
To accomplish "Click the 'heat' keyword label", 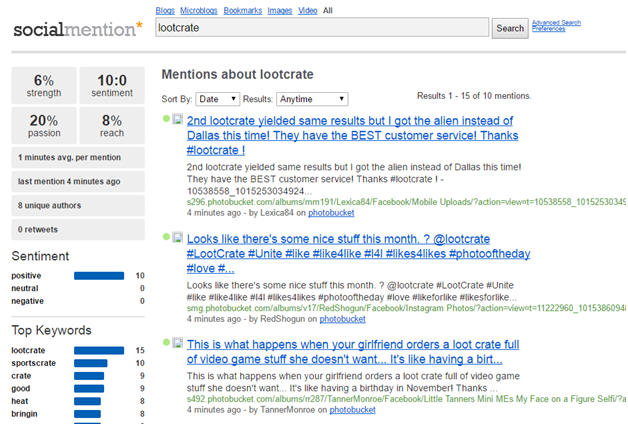I will pyautogui.click(x=20, y=401).
